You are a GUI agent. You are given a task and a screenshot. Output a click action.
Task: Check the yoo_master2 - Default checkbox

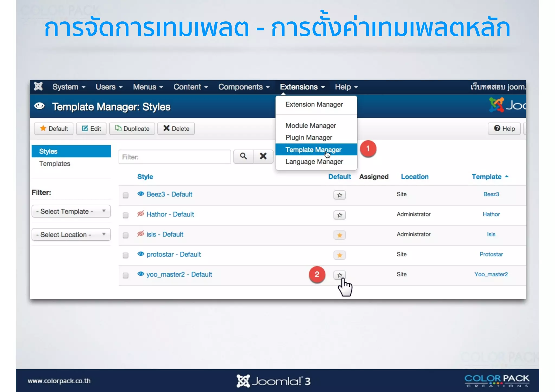pyautogui.click(x=125, y=276)
